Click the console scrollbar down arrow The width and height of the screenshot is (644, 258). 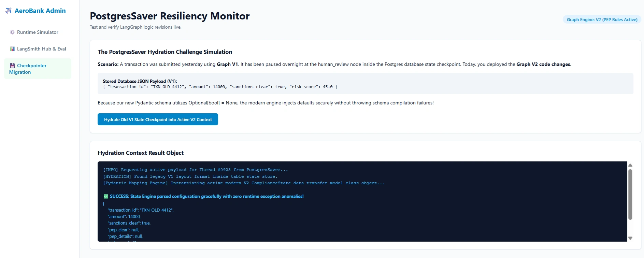pos(630,238)
